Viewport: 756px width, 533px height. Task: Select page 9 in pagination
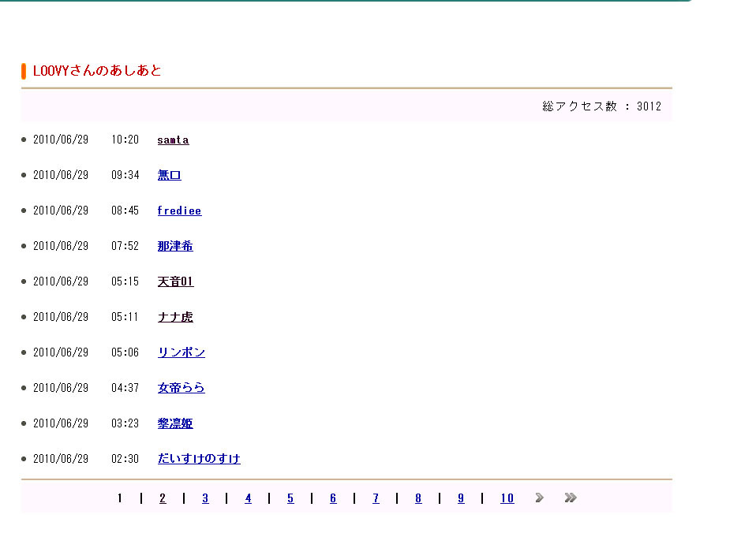pyautogui.click(x=461, y=498)
